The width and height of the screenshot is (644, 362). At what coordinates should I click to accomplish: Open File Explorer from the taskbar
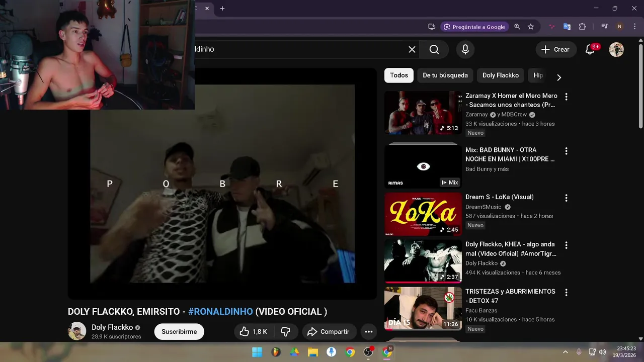tap(313, 352)
